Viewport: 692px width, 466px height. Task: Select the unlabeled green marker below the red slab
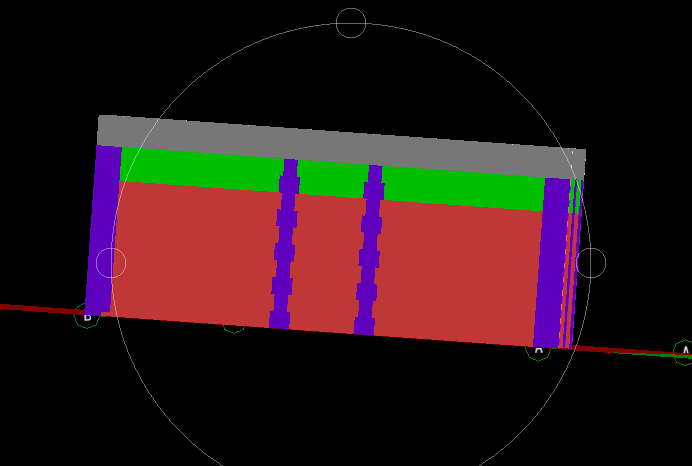click(x=234, y=327)
